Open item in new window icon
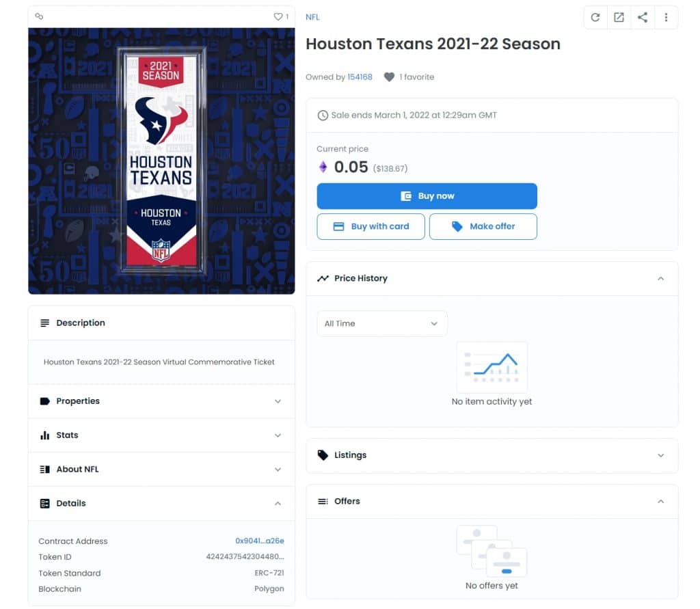The height and width of the screenshot is (609, 700). point(619,17)
